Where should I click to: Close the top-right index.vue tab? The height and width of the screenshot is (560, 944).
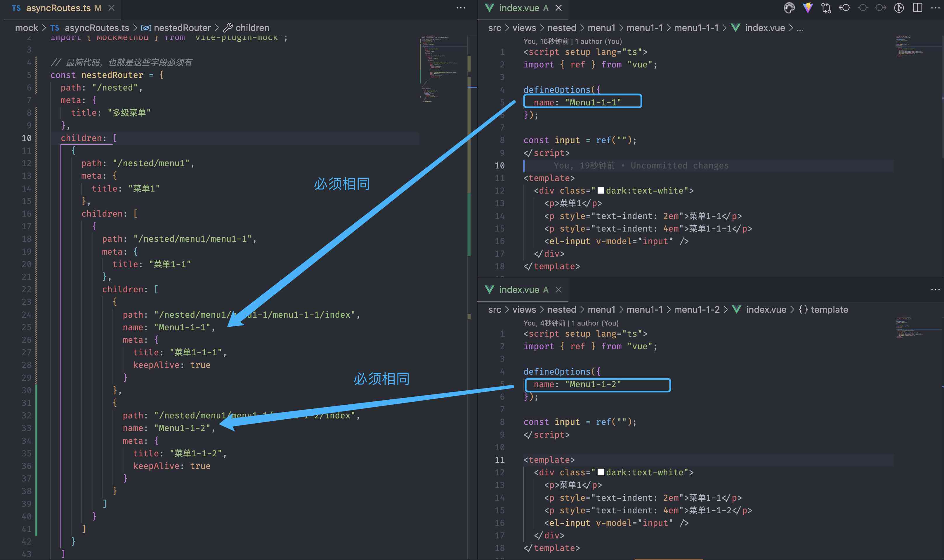559,8
